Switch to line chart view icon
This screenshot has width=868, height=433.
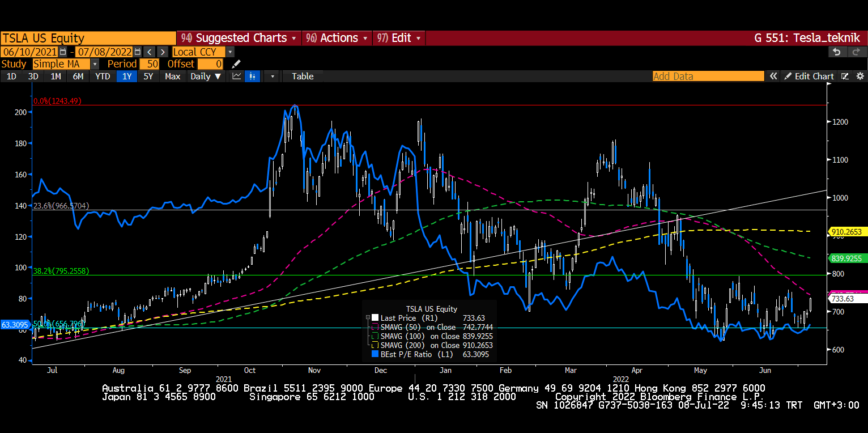pos(237,76)
